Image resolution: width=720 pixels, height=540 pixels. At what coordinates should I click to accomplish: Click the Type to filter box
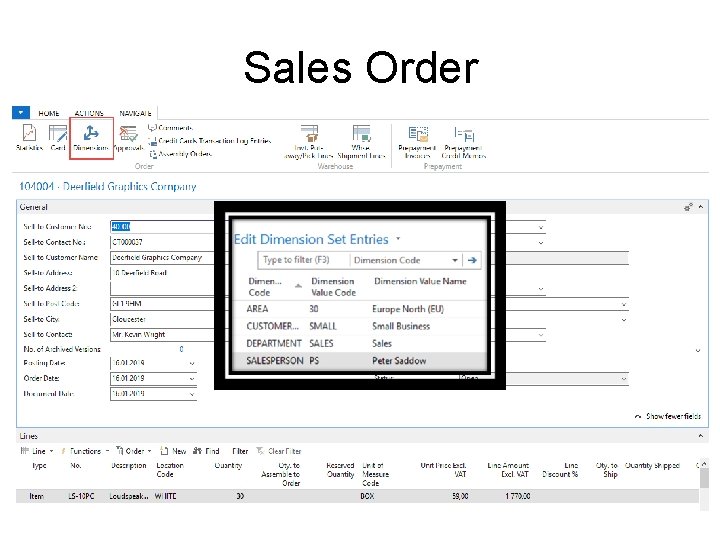point(304,260)
